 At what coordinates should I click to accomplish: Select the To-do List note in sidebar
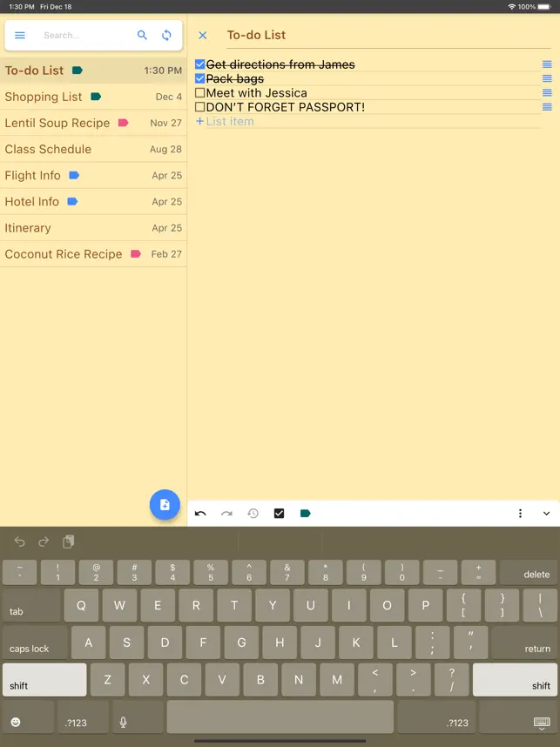93,71
